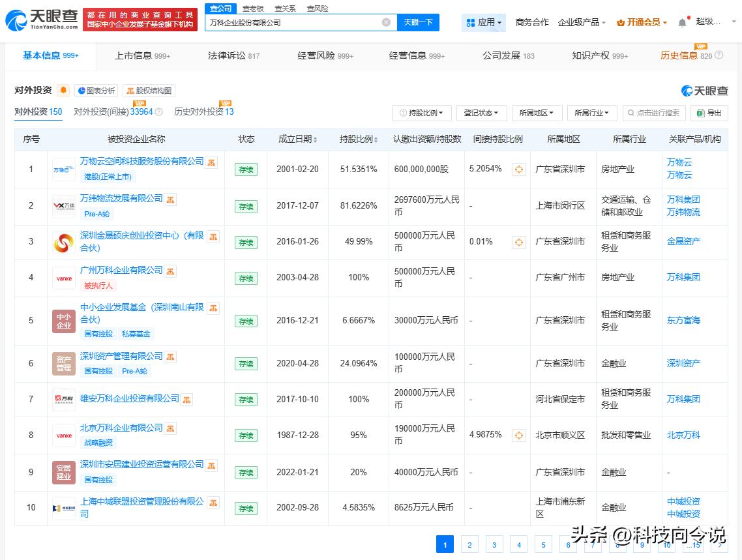Open equity structure icon for 广州万科企业有限公司
The image size is (742, 560).
pyautogui.click(x=170, y=271)
